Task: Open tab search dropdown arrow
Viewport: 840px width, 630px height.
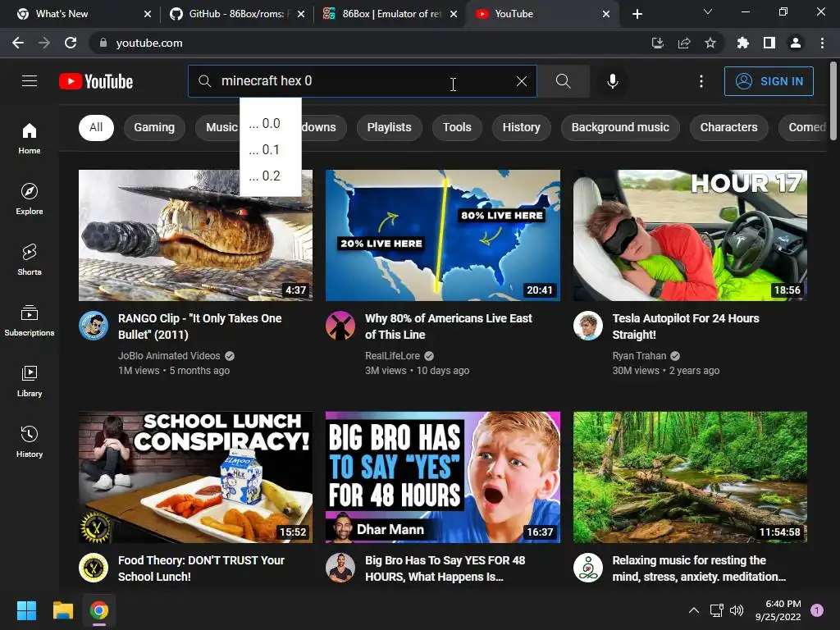Action: click(x=708, y=11)
